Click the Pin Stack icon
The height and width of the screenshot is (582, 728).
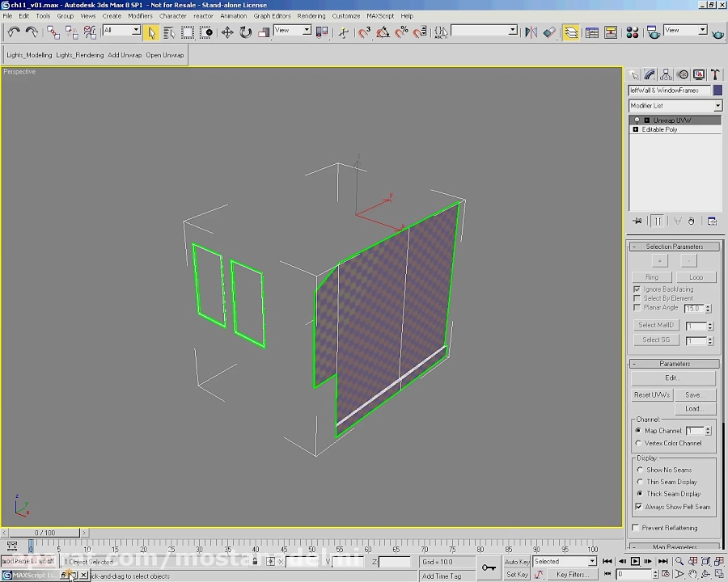coord(637,221)
